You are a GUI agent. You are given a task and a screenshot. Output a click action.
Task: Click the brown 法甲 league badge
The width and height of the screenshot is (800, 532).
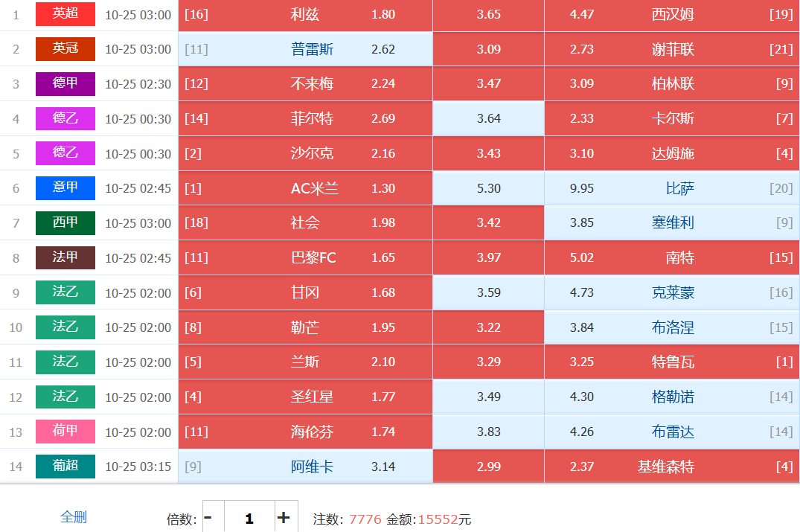pyautogui.click(x=65, y=257)
